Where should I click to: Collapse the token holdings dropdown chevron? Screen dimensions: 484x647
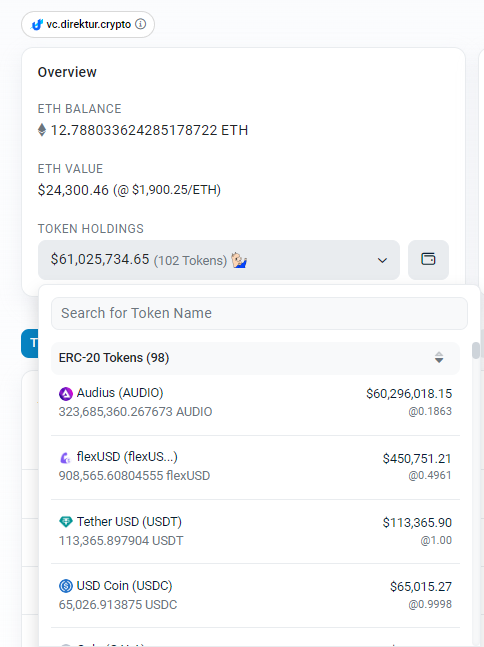click(x=382, y=260)
